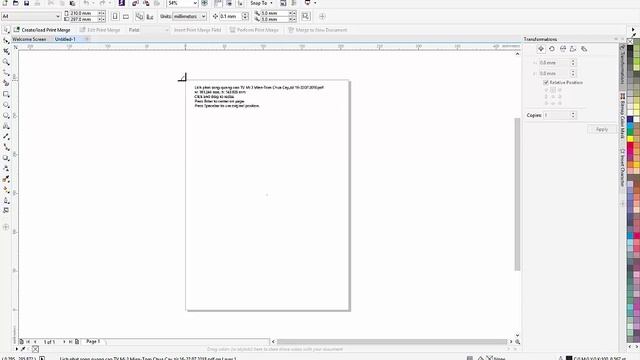640x360 pixels.
Task: Select the Color Eyedropper tool
Action: 6,179
